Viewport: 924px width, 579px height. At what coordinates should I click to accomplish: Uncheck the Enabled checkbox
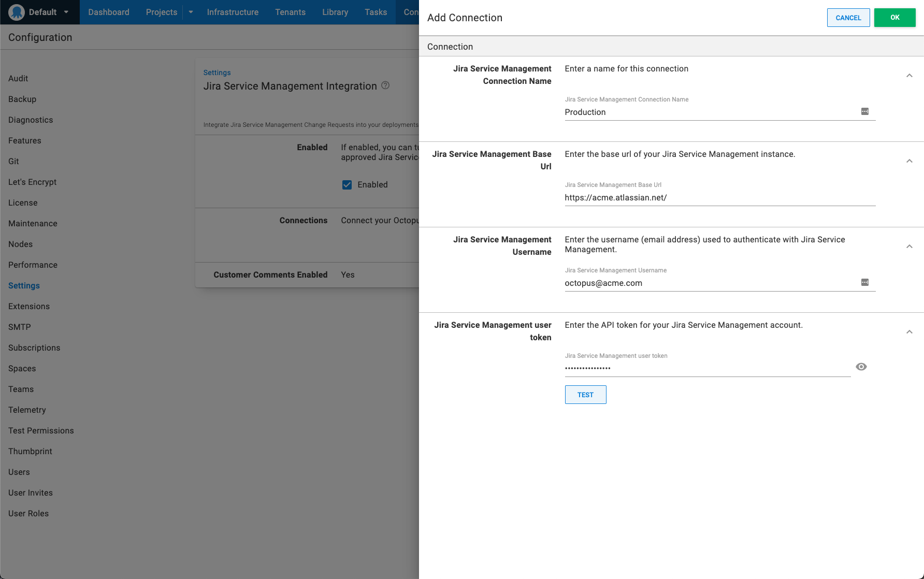[347, 184]
